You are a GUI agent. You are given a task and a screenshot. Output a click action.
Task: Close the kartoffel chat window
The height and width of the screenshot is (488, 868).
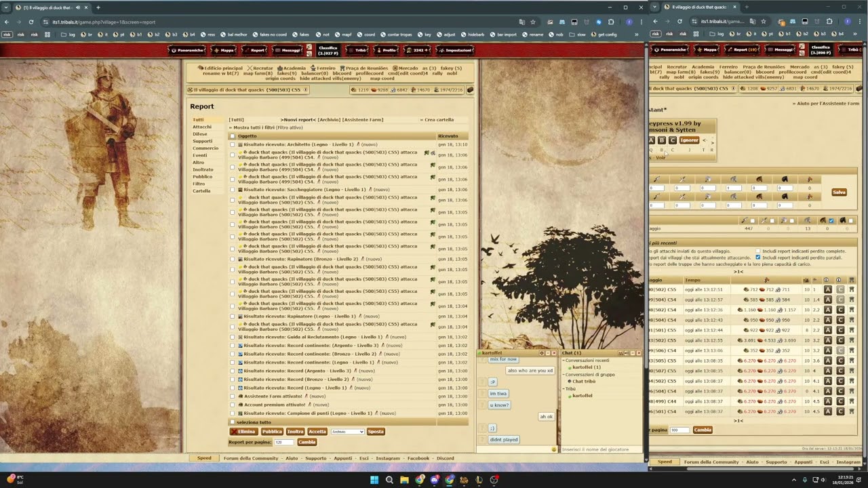(x=554, y=353)
